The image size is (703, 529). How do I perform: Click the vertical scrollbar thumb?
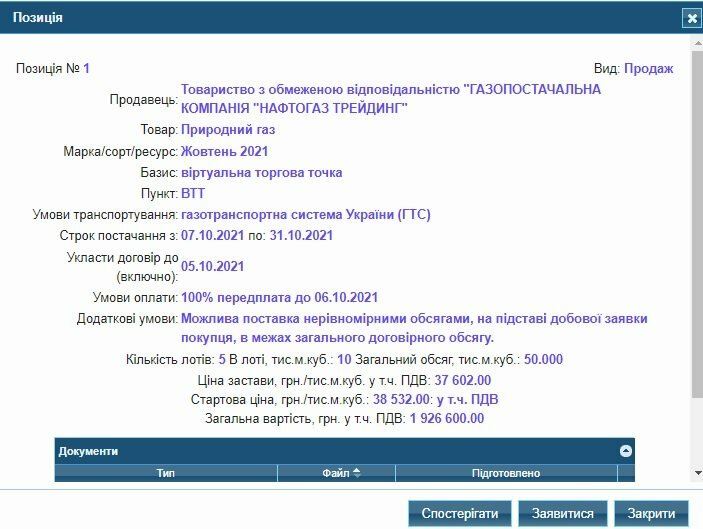tap(698, 224)
